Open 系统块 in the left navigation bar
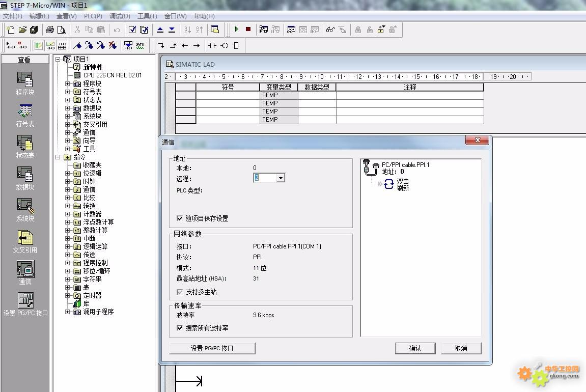The height and width of the screenshot is (392, 586). click(x=25, y=210)
